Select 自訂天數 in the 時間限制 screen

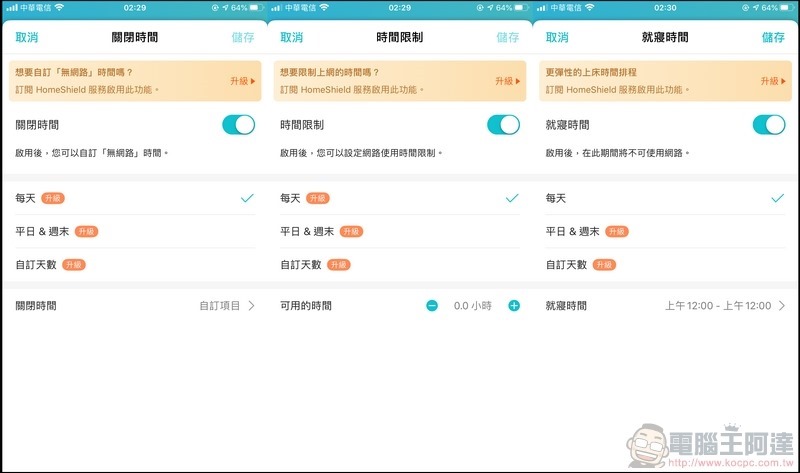tap(399, 264)
